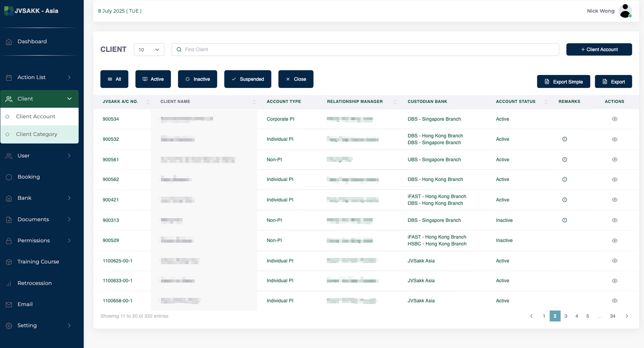The height and width of the screenshot is (348, 644).
Task: Go to previous page using left arrow
Action: tap(531, 316)
